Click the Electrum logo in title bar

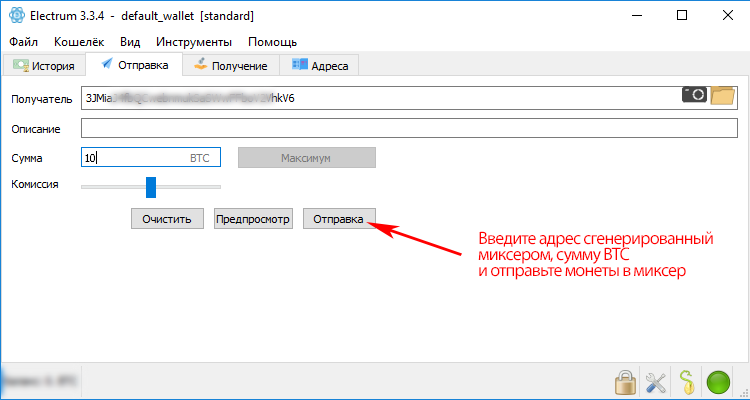[17, 16]
